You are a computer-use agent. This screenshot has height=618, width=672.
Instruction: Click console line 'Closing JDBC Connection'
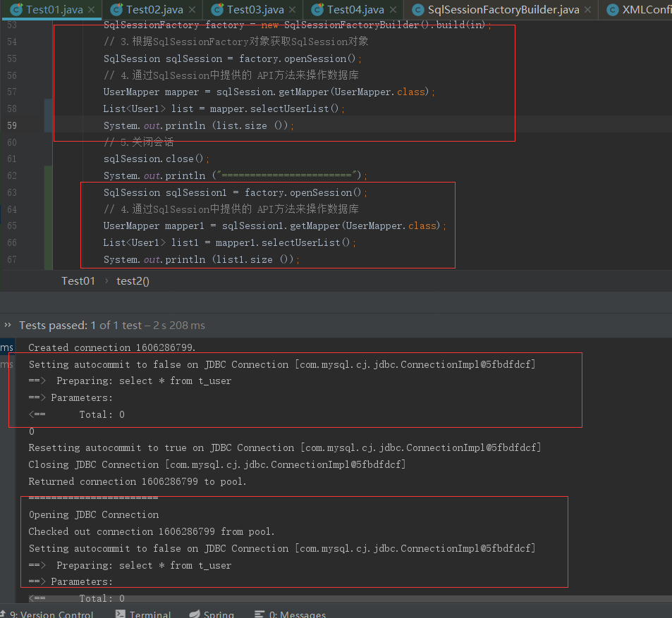[217, 464]
